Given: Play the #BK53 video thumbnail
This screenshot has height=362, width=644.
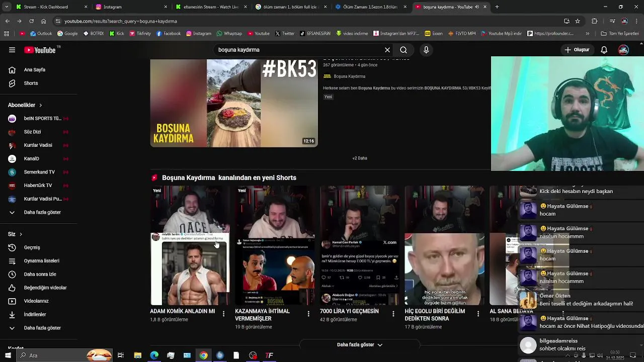Looking at the screenshot, I should tap(234, 103).
